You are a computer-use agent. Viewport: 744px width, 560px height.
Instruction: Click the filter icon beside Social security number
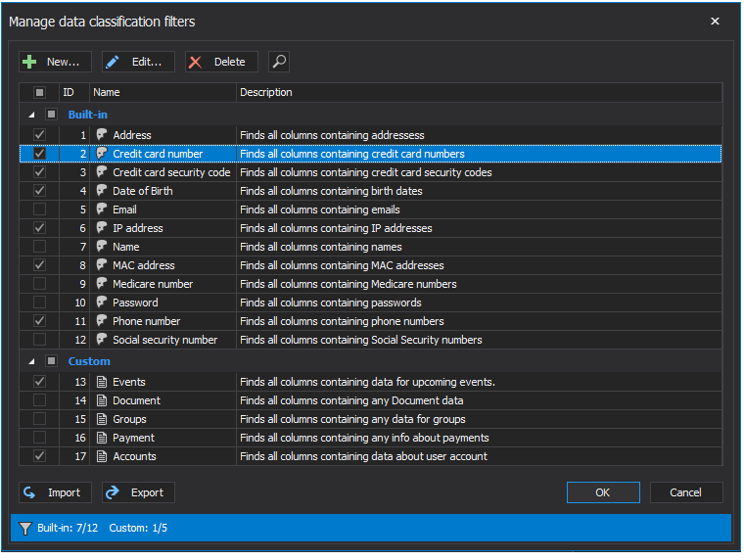coord(102,340)
